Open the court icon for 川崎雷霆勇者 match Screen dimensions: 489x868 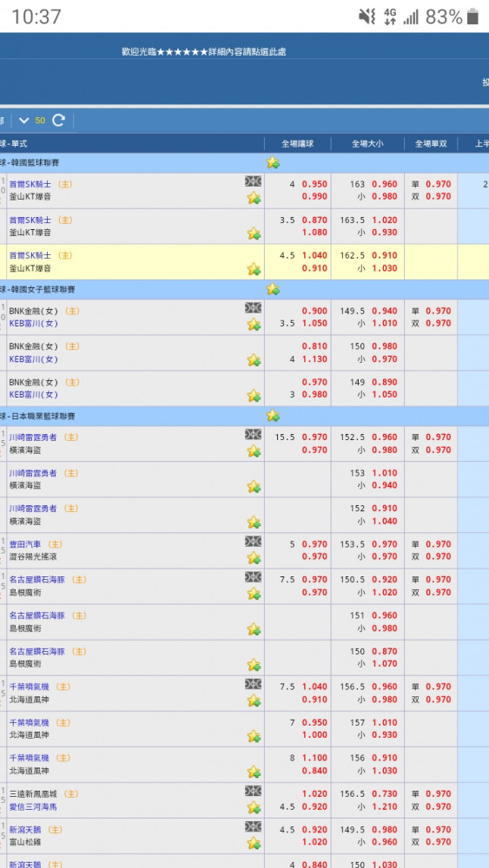[x=253, y=435]
